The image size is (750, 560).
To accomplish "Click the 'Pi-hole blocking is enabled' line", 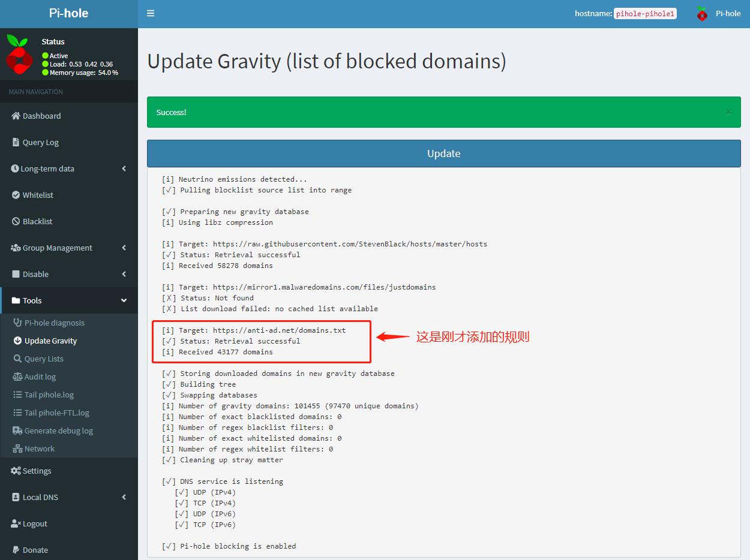I will coord(229,546).
